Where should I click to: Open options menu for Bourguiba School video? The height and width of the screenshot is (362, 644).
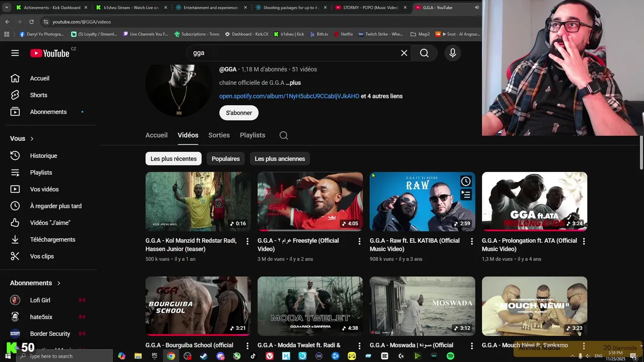coord(247,346)
